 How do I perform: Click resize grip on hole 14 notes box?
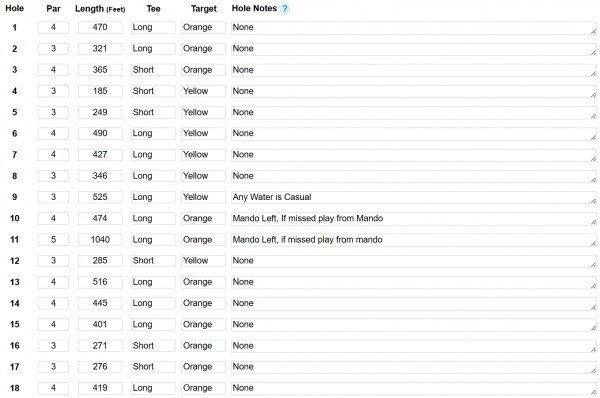tap(593, 307)
